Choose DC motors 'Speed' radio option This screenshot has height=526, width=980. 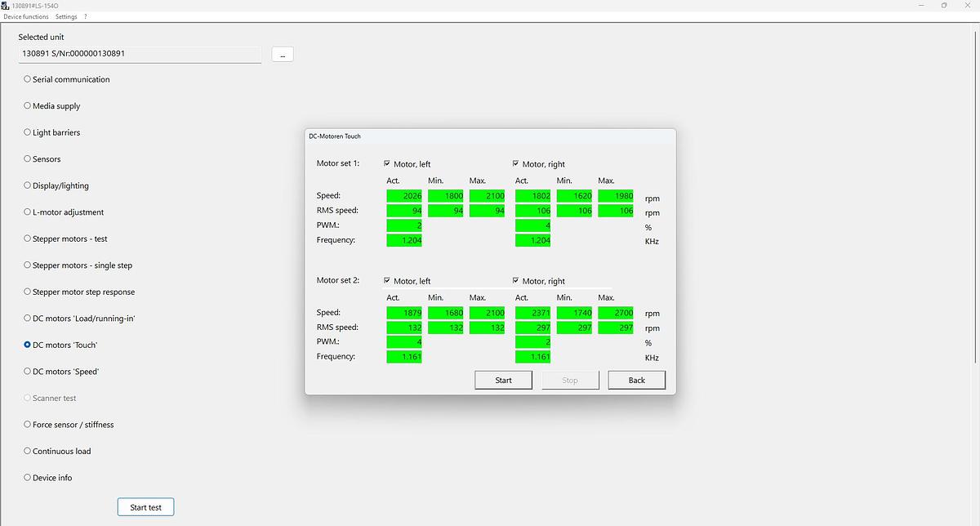point(28,372)
